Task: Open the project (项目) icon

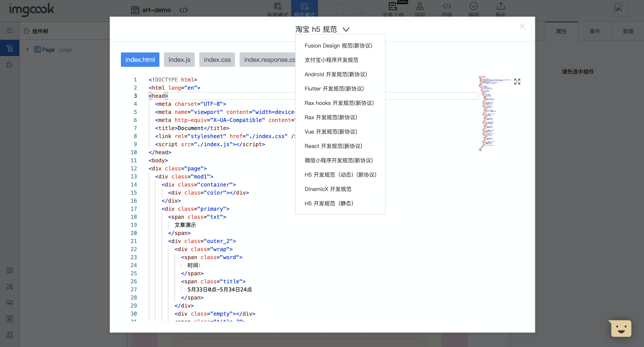Action: coord(420,9)
